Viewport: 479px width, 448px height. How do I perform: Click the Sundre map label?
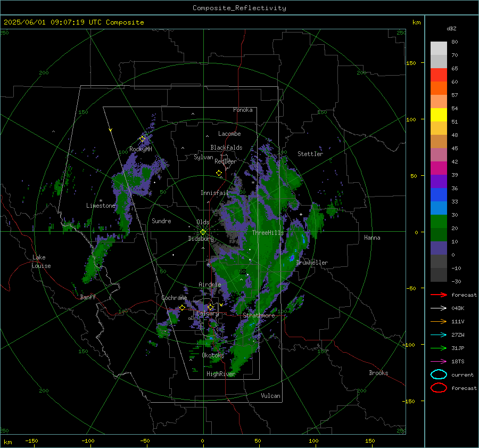coord(161,221)
